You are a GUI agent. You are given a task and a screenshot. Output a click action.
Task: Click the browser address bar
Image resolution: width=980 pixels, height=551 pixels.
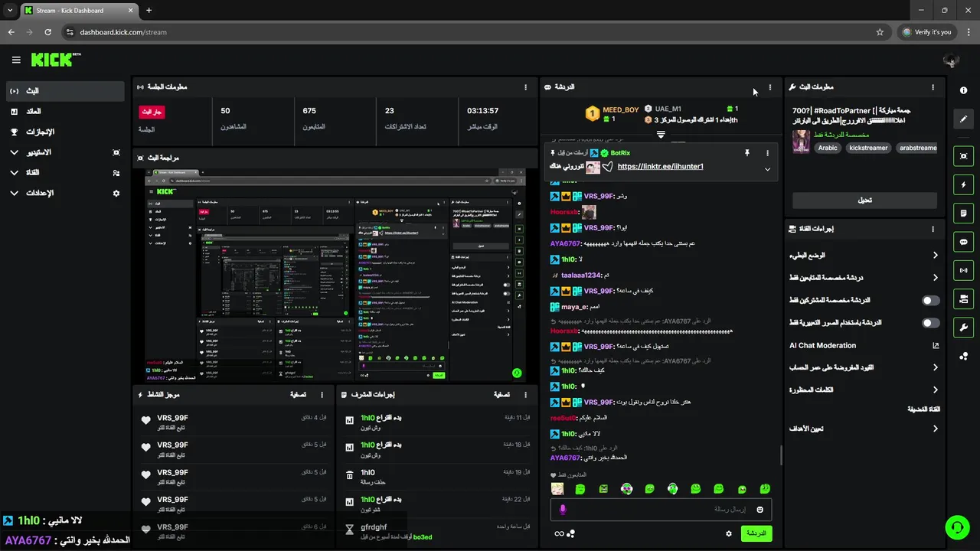point(475,32)
